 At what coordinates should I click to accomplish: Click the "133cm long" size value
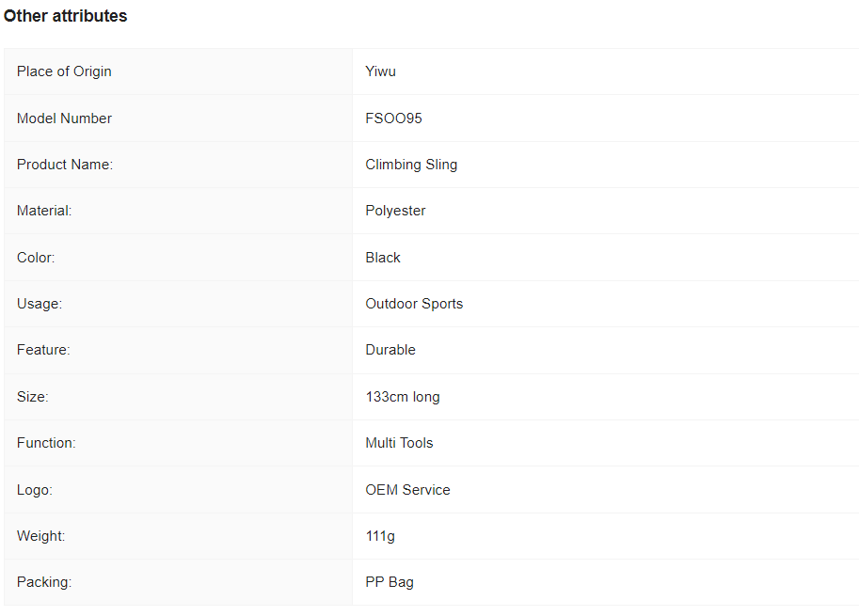(403, 397)
